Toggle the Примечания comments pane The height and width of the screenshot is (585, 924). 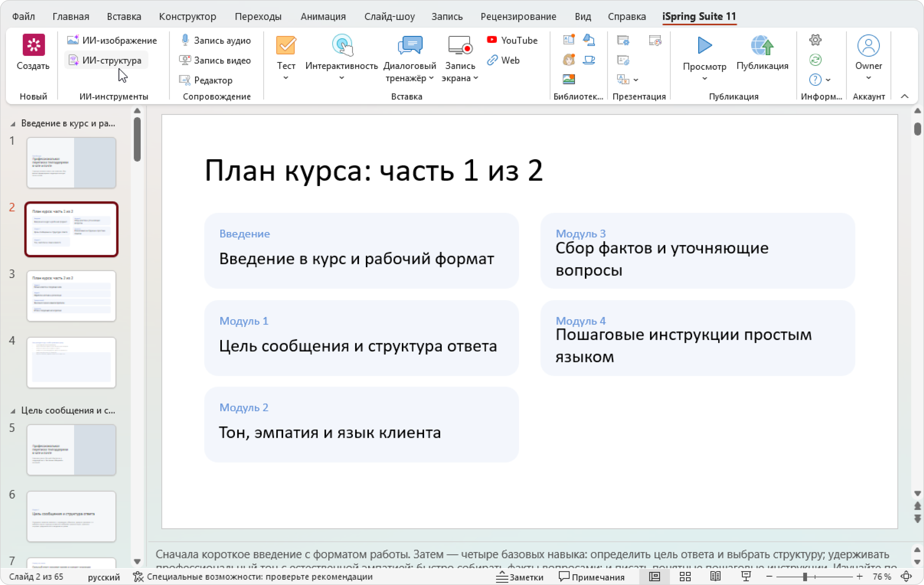pyautogui.click(x=591, y=577)
